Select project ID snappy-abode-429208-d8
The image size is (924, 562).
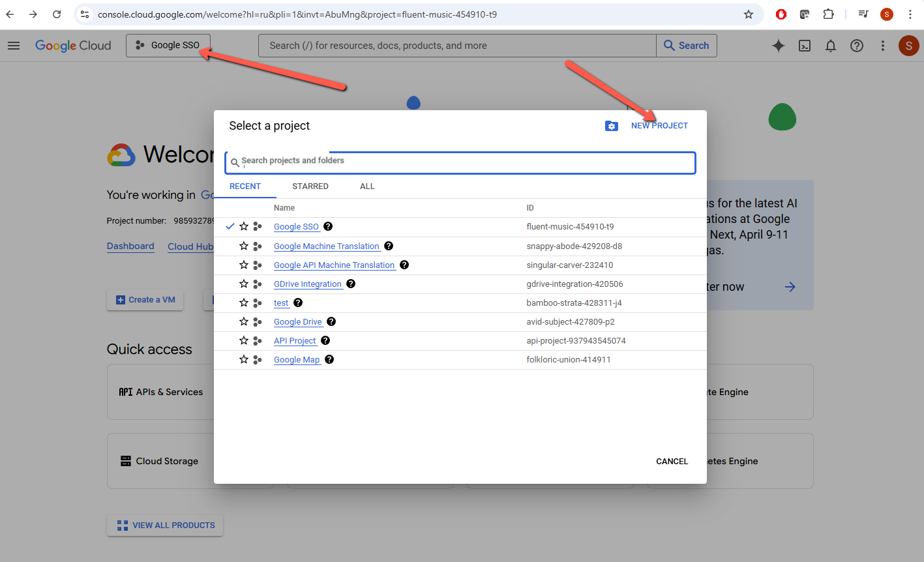[x=574, y=246]
